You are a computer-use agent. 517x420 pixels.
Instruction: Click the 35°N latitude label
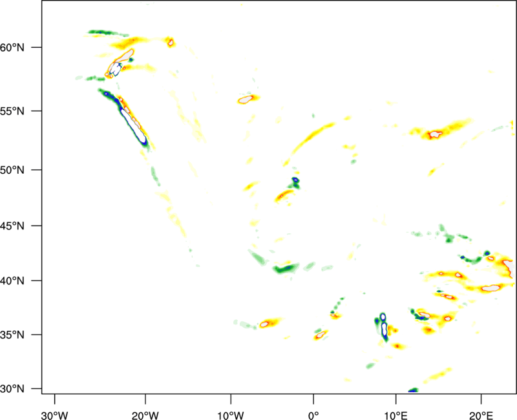pyautogui.click(x=12, y=335)
